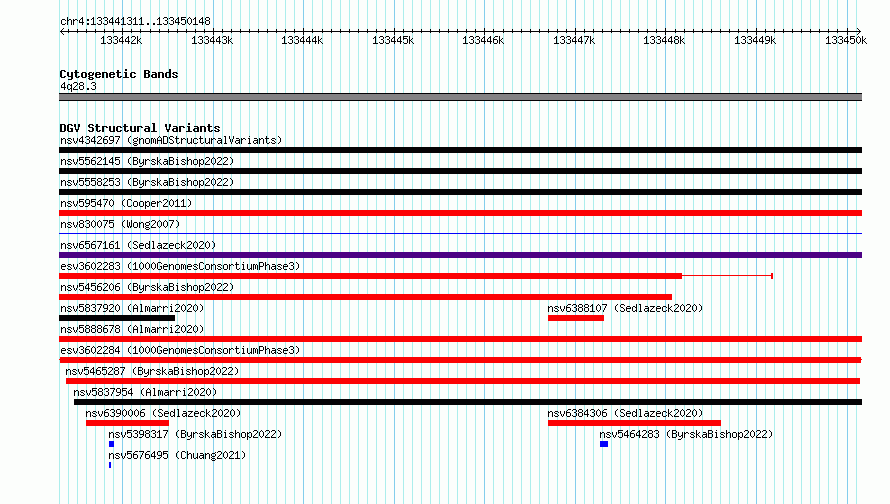This screenshot has width=890, height=504.
Task: Select the red bar under nsv5456206
Action: [366, 297]
